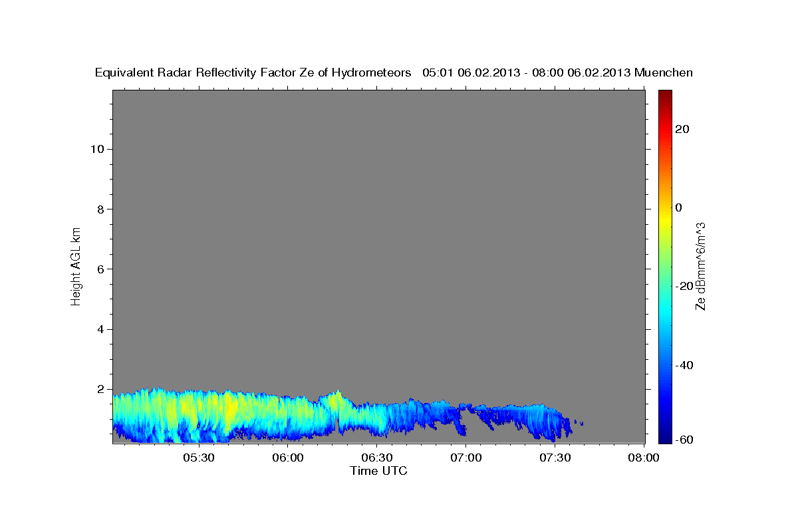Screen dimensions: 798x532
Task: Click the 07:00 time tick label
Action: click(465, 458)
